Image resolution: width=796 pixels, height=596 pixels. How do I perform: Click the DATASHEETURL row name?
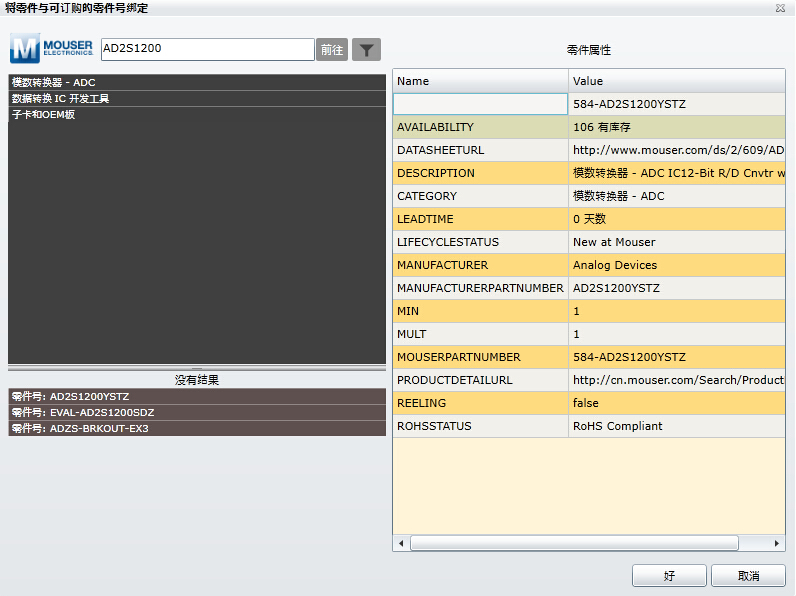click(x=440, y=150)
